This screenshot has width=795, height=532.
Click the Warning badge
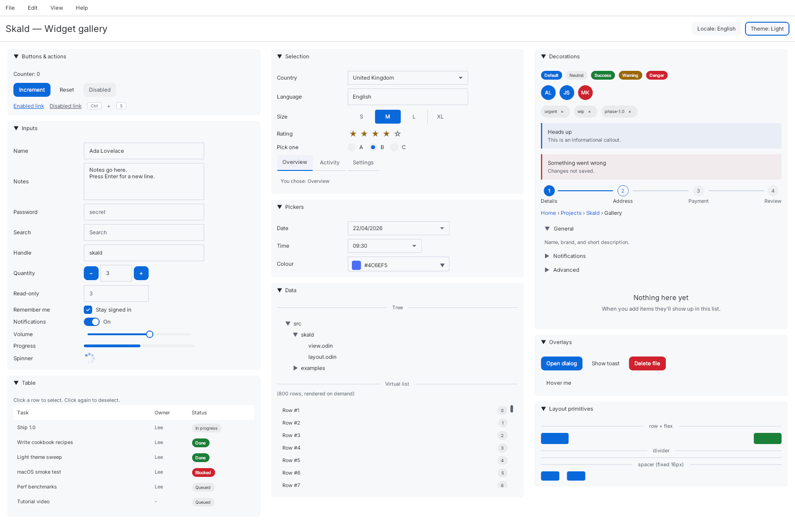coord(630,75)
